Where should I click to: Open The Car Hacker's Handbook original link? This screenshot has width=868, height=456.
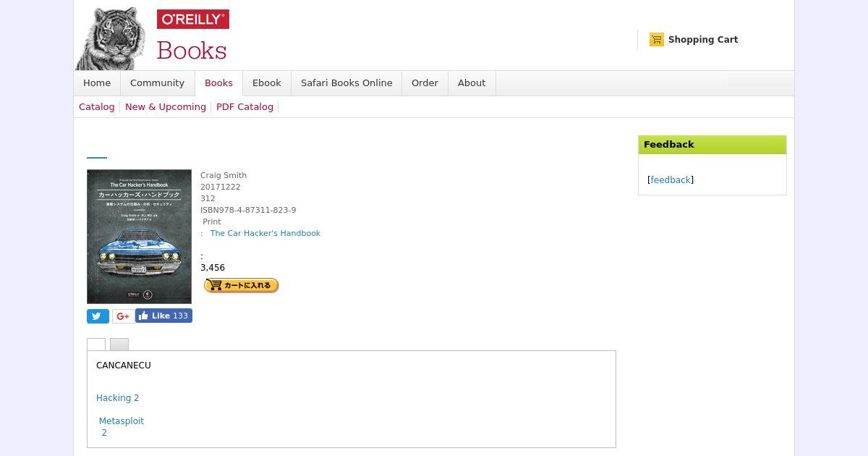pyautogui.click(x=265, y=233)
